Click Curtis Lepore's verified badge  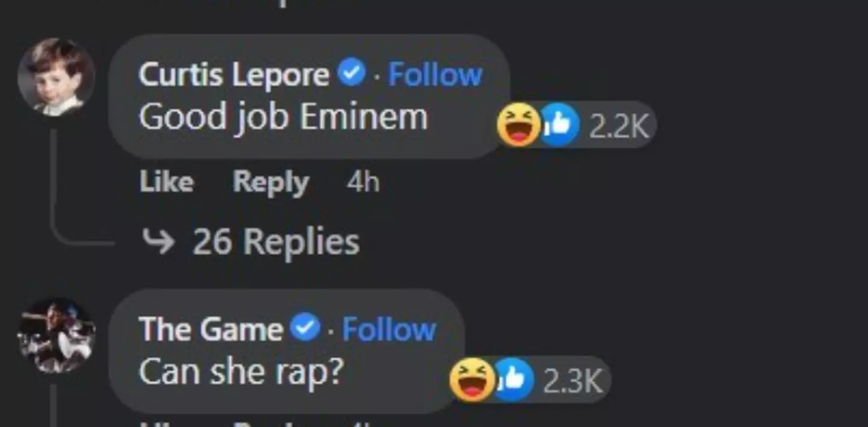tap(353, 74)
